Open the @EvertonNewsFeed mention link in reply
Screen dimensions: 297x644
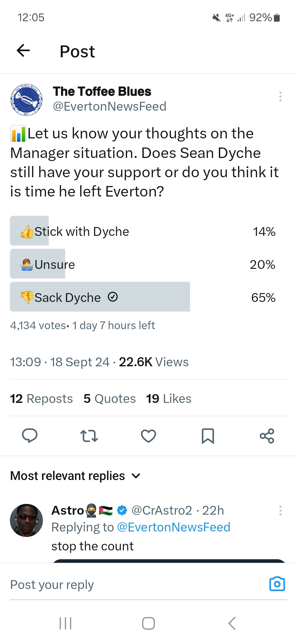174,527
